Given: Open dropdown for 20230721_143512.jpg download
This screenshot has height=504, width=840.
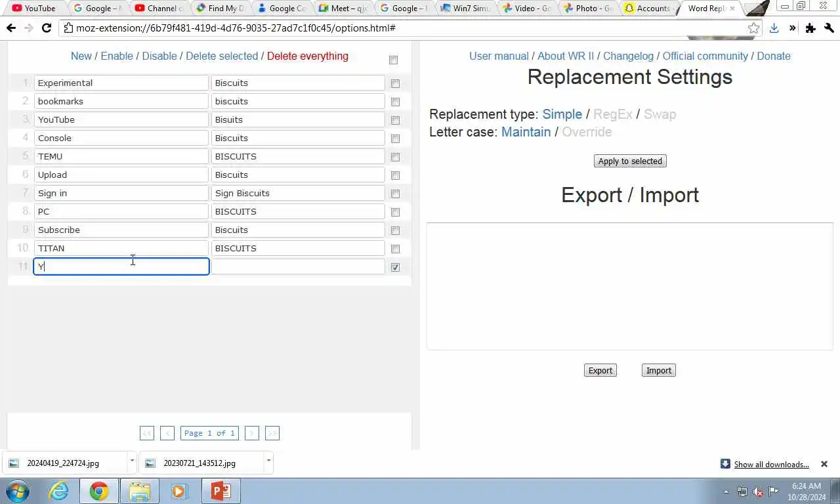Looking at the screenshot, I should (268, 462).
